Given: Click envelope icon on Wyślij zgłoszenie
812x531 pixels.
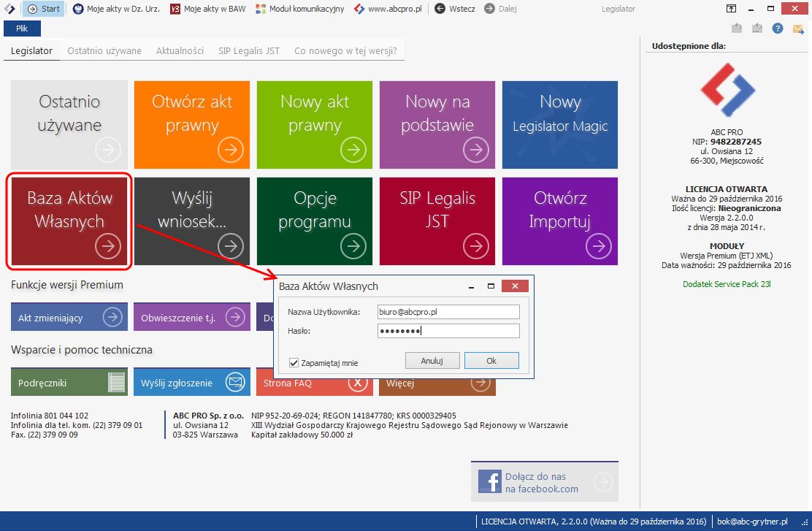Looking at the screenshot, I should [x=235, y=382].
